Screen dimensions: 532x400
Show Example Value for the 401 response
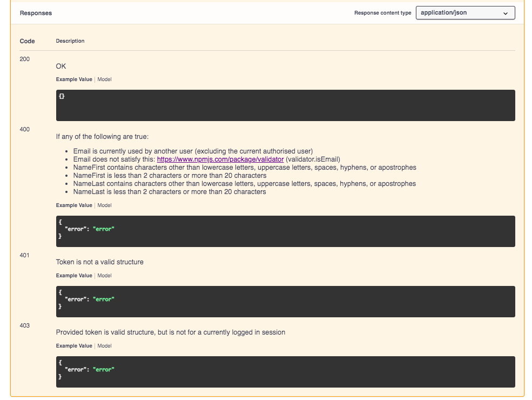[73, 275]
